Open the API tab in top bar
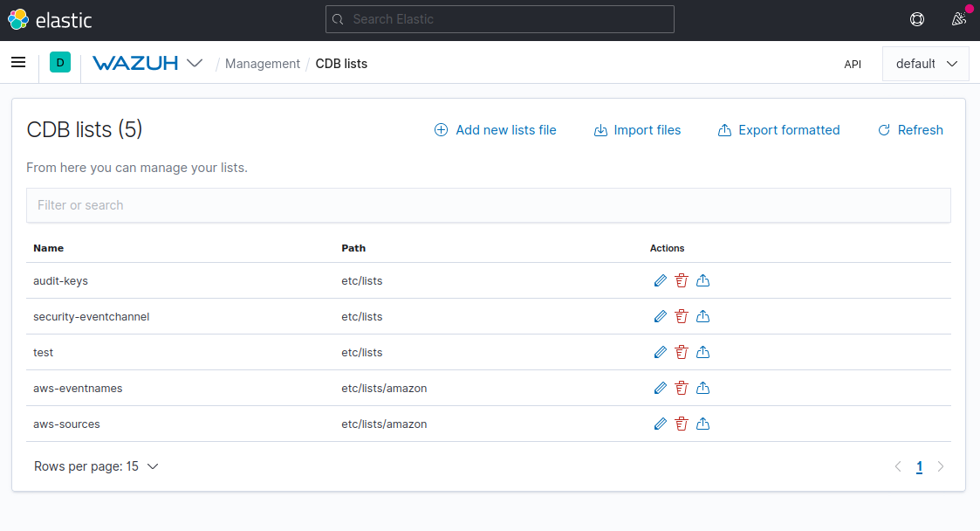Viewport: 980px width, 531px height. (853, 64)
